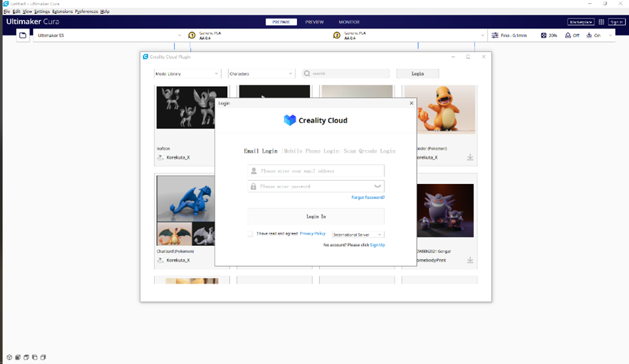Click the Sign Up link
The height and width of the screenshot is (364, 629).
pyautogui.click(x=378, y=245)
